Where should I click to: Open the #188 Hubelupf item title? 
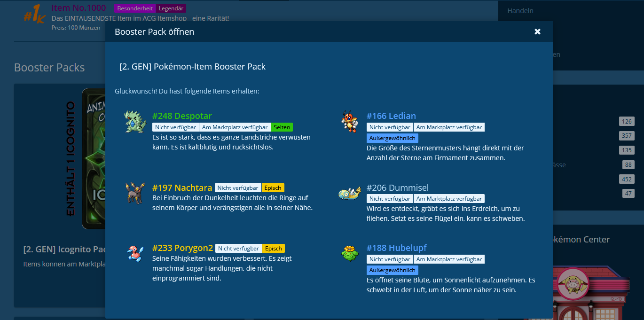[396, 248]
